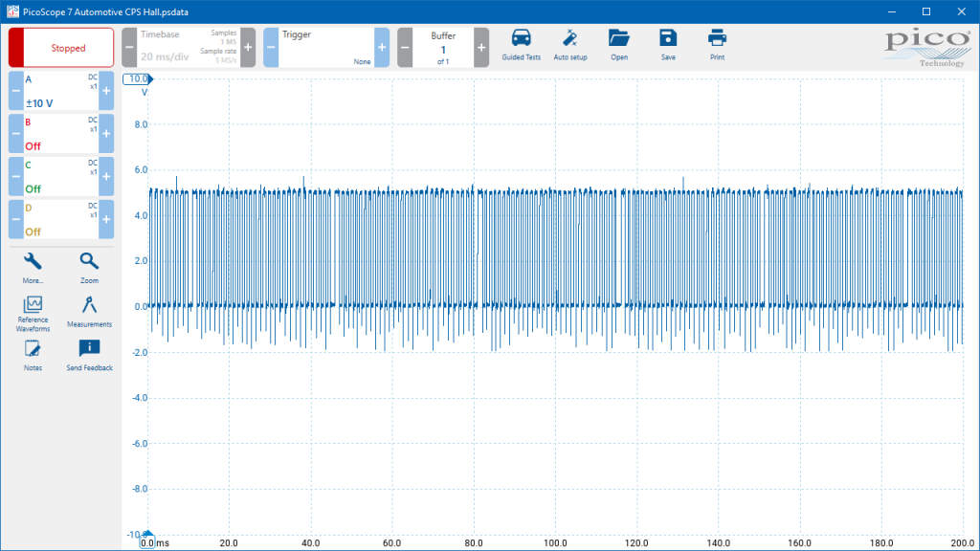Toggle channel B Off panel

(x=61, y=134)
